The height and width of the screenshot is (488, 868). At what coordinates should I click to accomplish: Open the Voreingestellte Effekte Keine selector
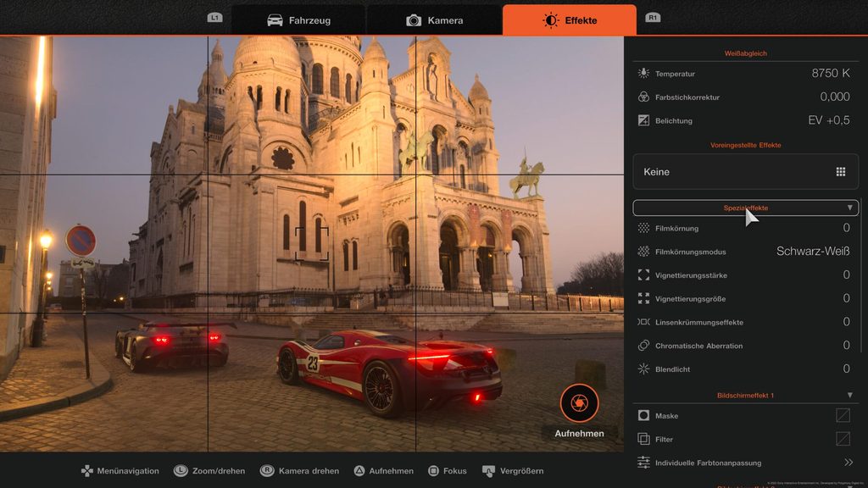(745, 171)
